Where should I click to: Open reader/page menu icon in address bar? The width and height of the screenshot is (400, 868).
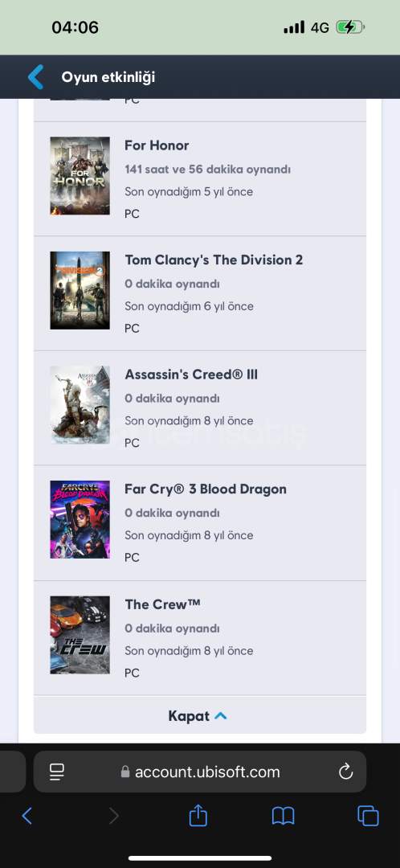click(x=56, y=772)
